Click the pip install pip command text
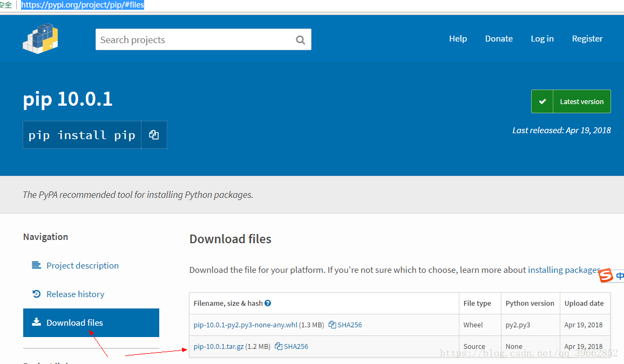This screenshot has width=624, height=364. click(82, 135)
